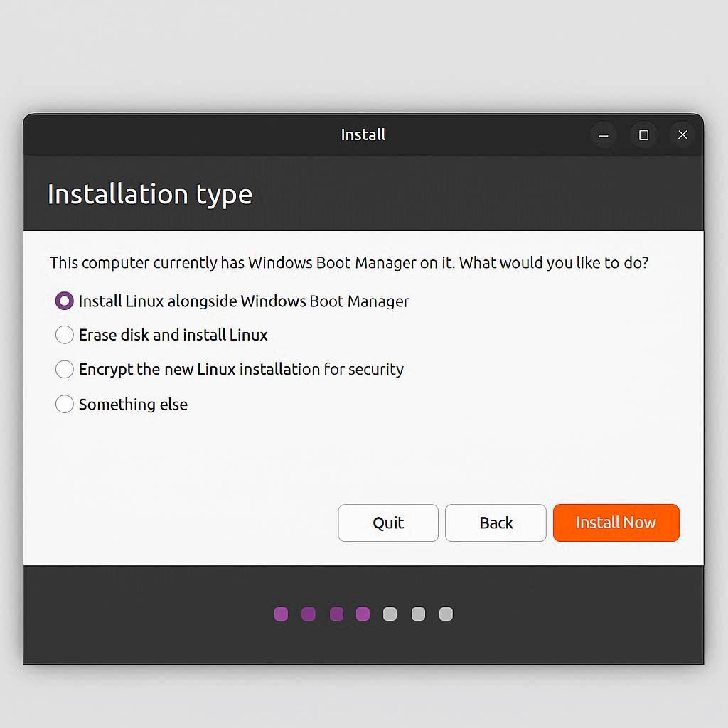Image resolution: width=728 pixels, height=728 pixels.
Task: Click the third purple progress dot
Action: [336, 614]
